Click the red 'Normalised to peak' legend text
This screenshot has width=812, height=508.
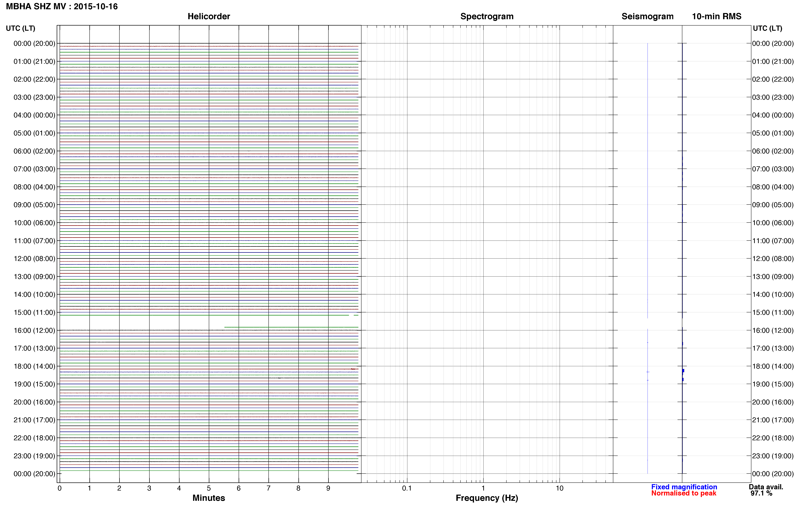684,493
